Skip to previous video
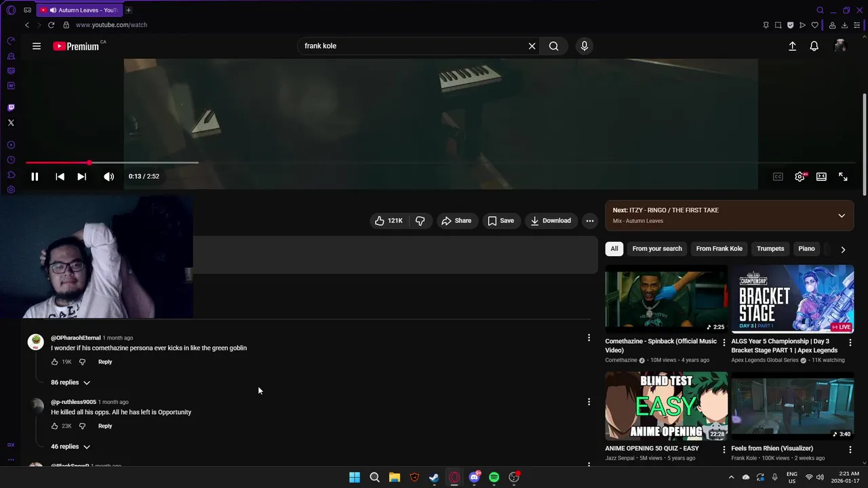The height and width of the screenshot is (488, 868). point(60,176)
